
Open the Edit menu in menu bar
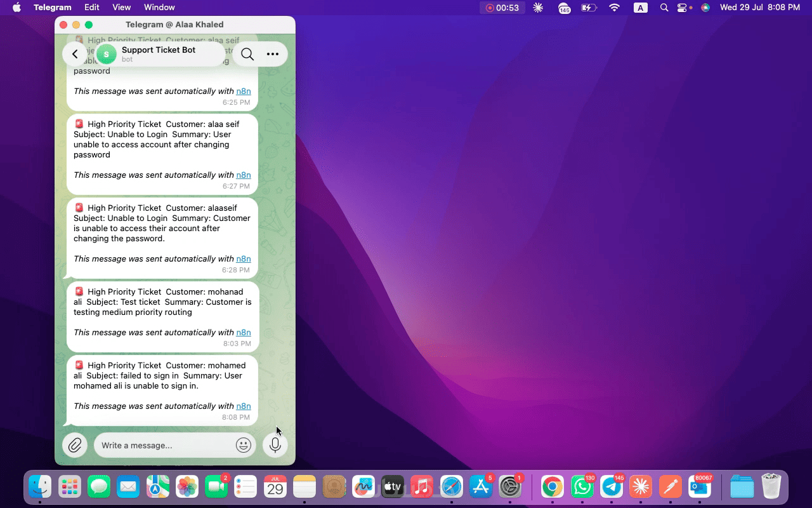click(x=92, y=8)
